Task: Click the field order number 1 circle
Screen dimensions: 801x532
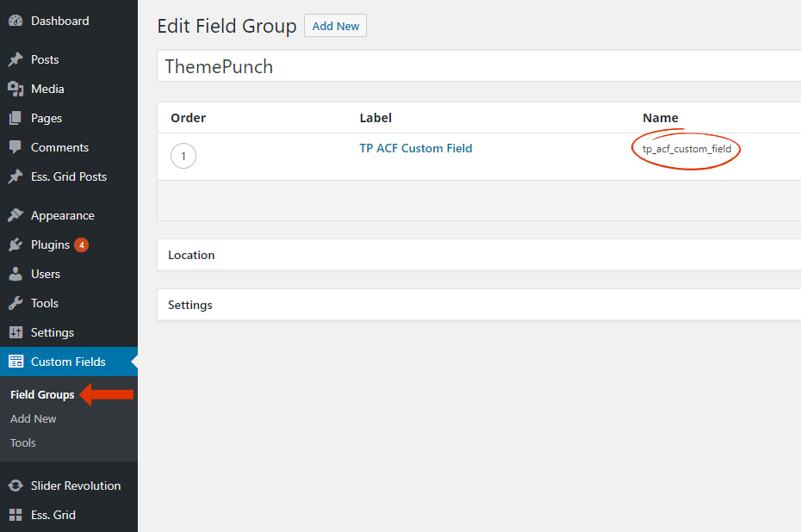Action: tap(183, 156)
